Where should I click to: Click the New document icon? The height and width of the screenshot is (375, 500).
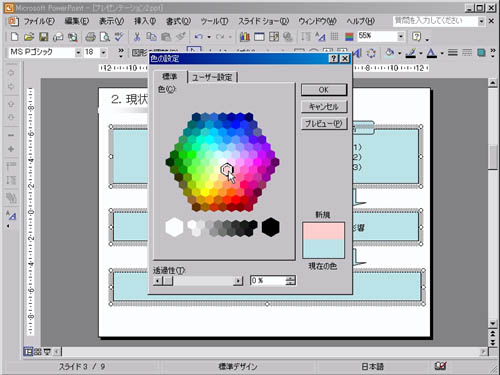point(14,36)
